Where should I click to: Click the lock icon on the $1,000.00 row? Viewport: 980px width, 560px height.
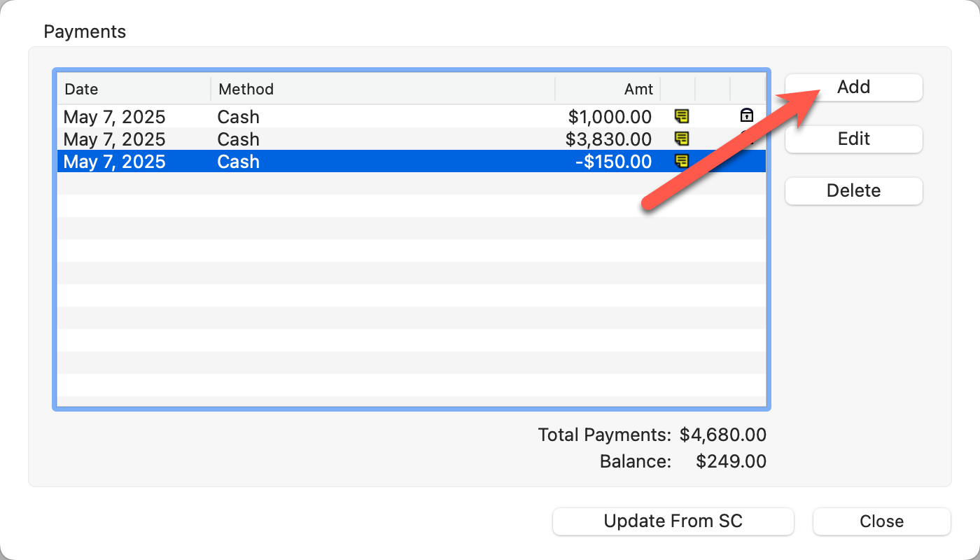(747, 116)
